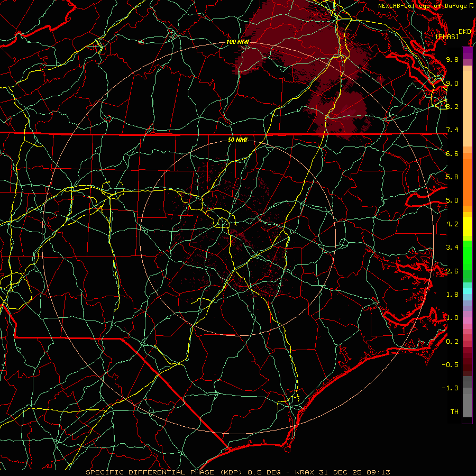This screenshot has width=476, height=476.
Task: Click the SPECIFIC DIFFERENTIAL PHASE (KDP) caption
Action: [x=164, y=472]
